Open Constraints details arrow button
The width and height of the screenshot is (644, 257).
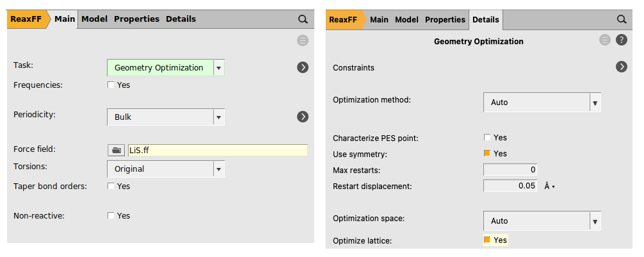(x=622, y=67)
